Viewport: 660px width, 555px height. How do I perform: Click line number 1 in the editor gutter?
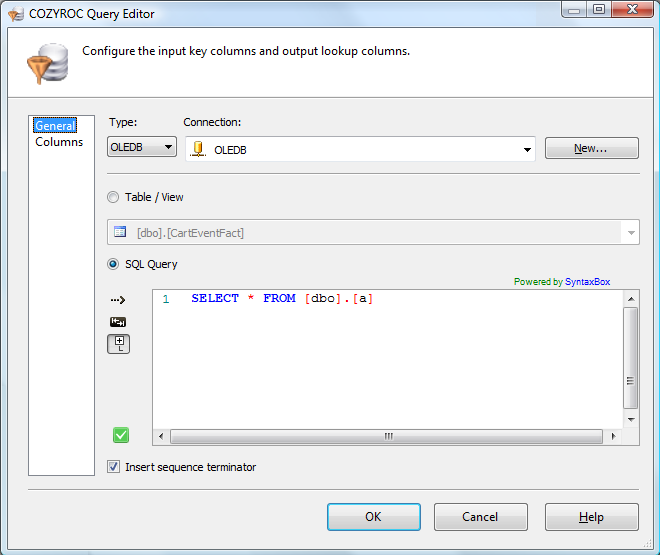point(166,299)
